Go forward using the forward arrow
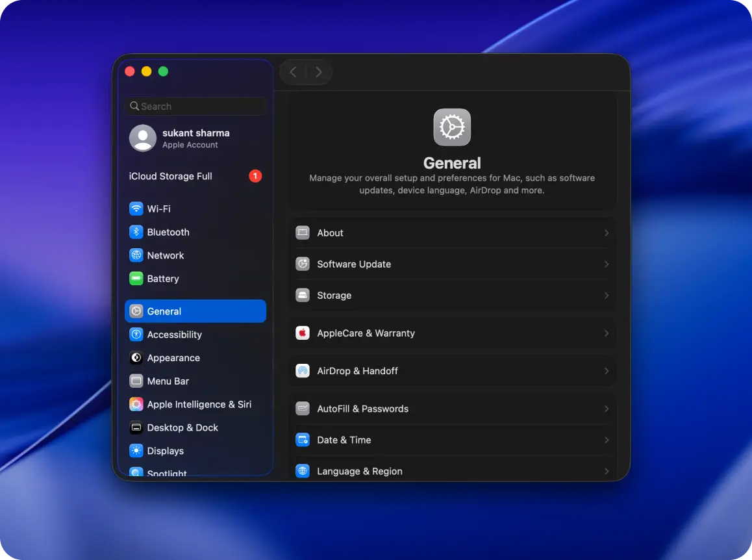 click(x=318, y=72)
